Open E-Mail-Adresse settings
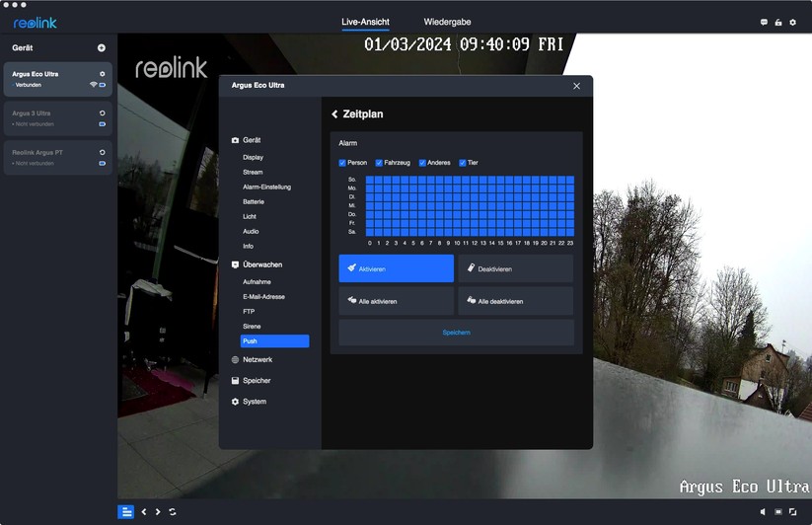Viewport: 812px width, 525px height. pyautogui.click(x=263, y=297)
